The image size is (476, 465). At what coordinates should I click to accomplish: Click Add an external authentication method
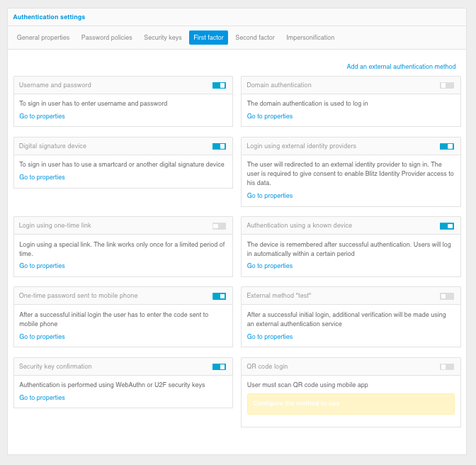(x=401, y=67)
